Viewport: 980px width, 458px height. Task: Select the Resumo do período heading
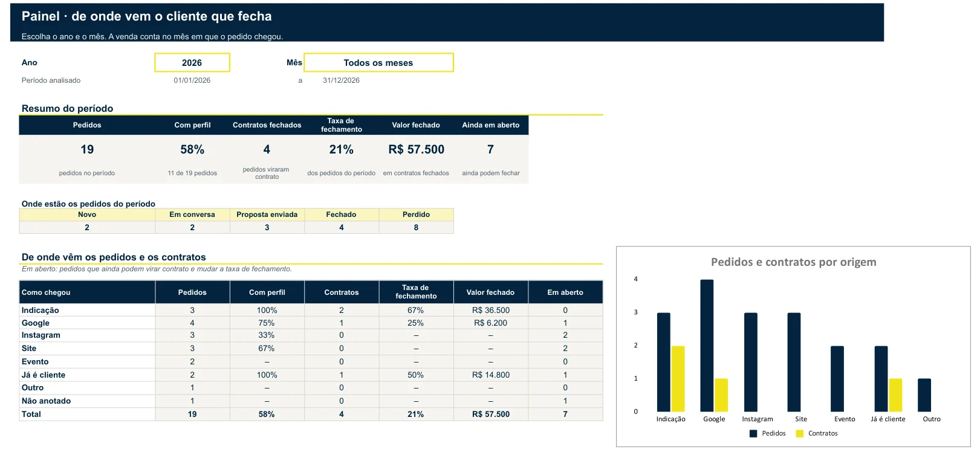[x=67, y=109]
